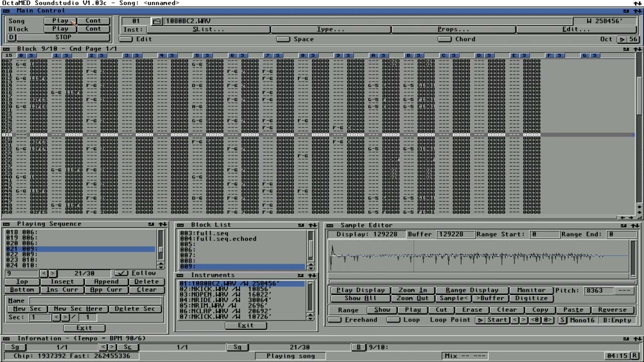Toggle Freehand drawing checkbox

click(335, 320)
